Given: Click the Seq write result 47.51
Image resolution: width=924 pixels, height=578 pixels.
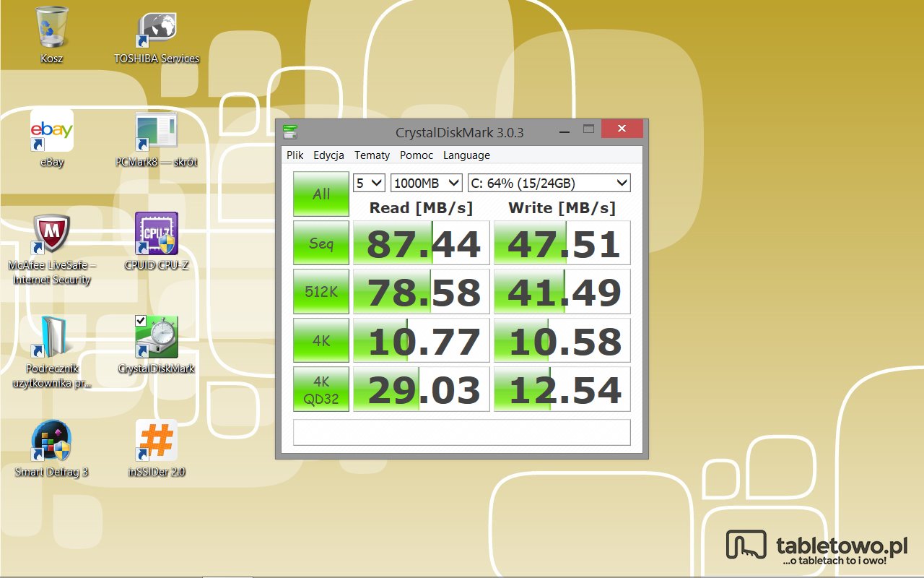Looking at the screenshot, I should [562, 243].
